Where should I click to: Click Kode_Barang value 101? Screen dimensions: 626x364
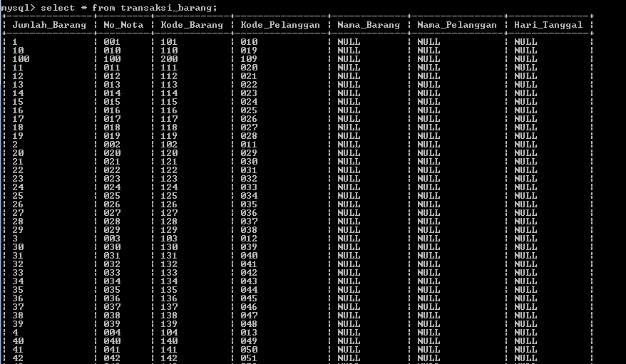(169, 42)
